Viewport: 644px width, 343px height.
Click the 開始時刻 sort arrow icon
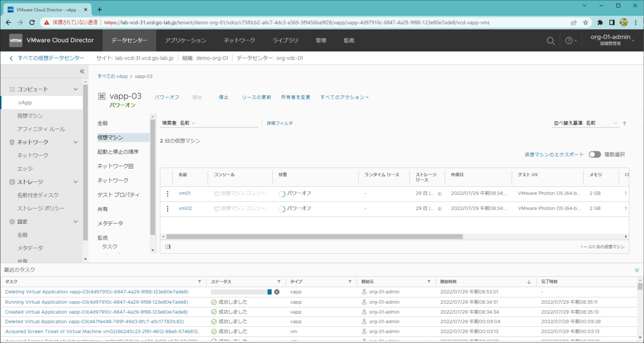[529, 282]
